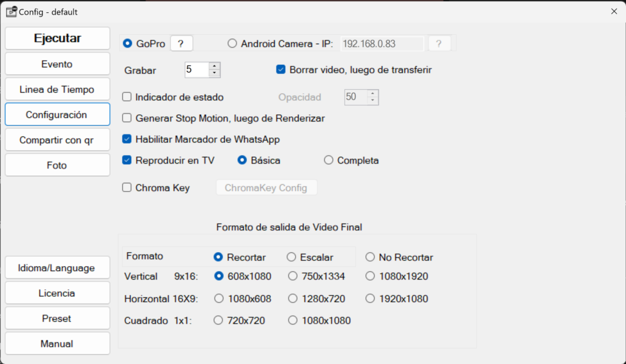
Task: Pick the 1080x1080 square resolution
Action: pyautogui.click(x=293, y=321)
